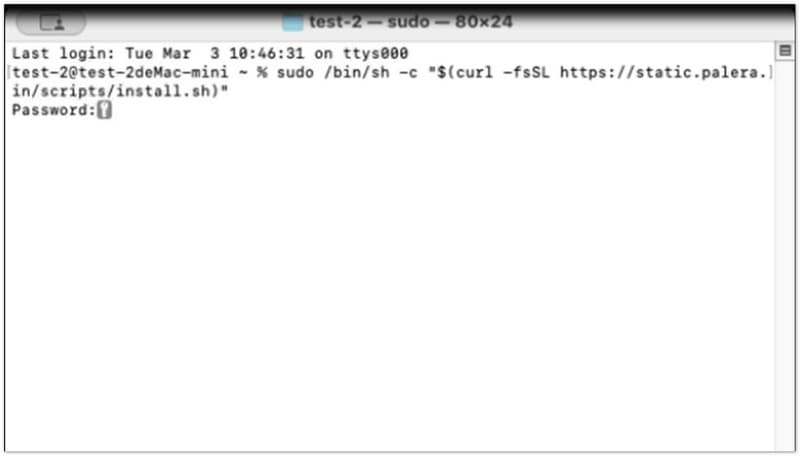Image resolution: width=800 pixels, height=456 pixels.
Task: Click the left bracket mark before the prompt
Action: [9, 72]
